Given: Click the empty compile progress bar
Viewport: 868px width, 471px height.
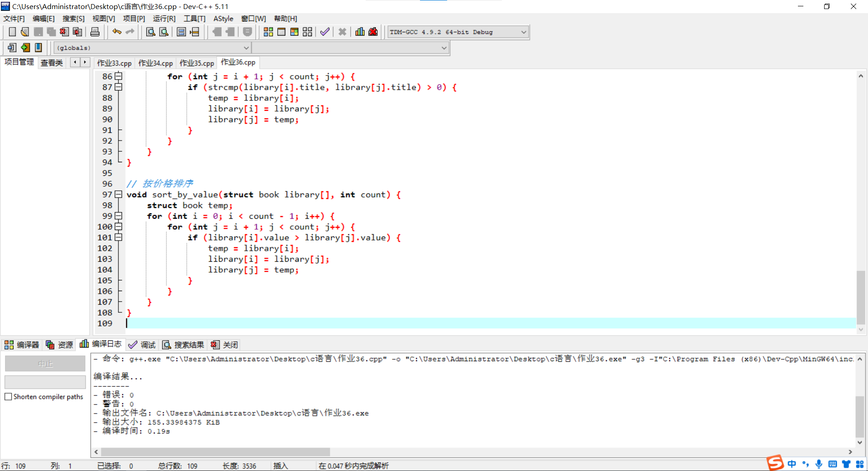Looking at the screenshot, I should coord(45,382).
